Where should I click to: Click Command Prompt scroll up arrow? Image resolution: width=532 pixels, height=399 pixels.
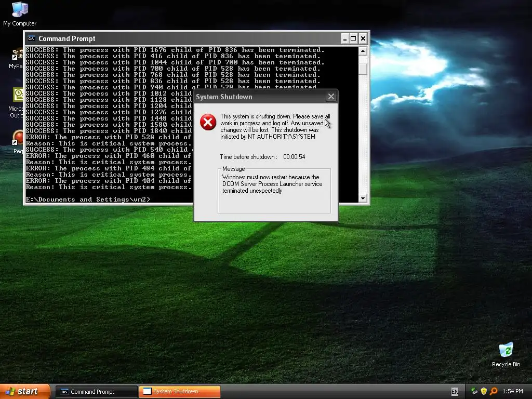tap(363, 51)
